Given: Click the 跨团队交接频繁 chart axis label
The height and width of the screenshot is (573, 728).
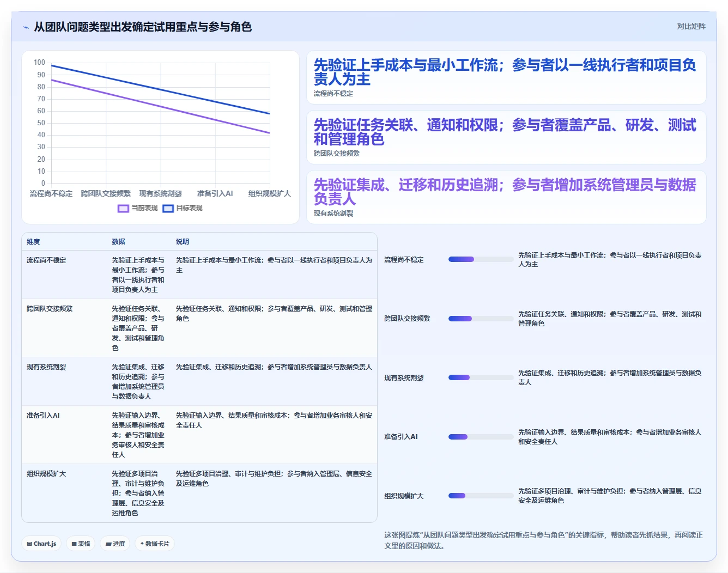Looking at the screenshot, I should point(106,193).
